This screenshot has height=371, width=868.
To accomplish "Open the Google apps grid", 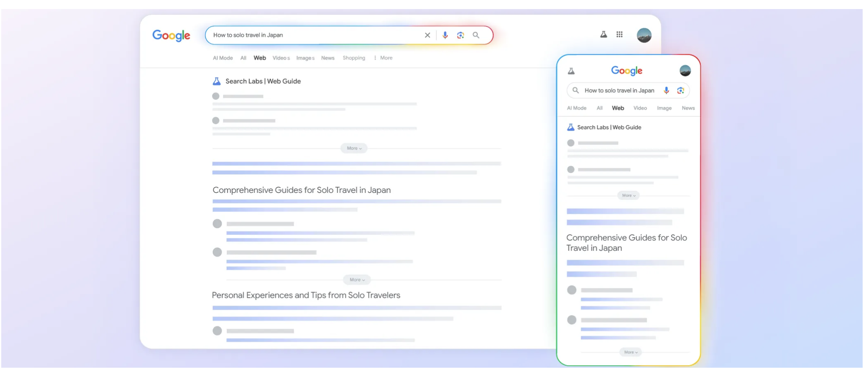I will point(619,35).
